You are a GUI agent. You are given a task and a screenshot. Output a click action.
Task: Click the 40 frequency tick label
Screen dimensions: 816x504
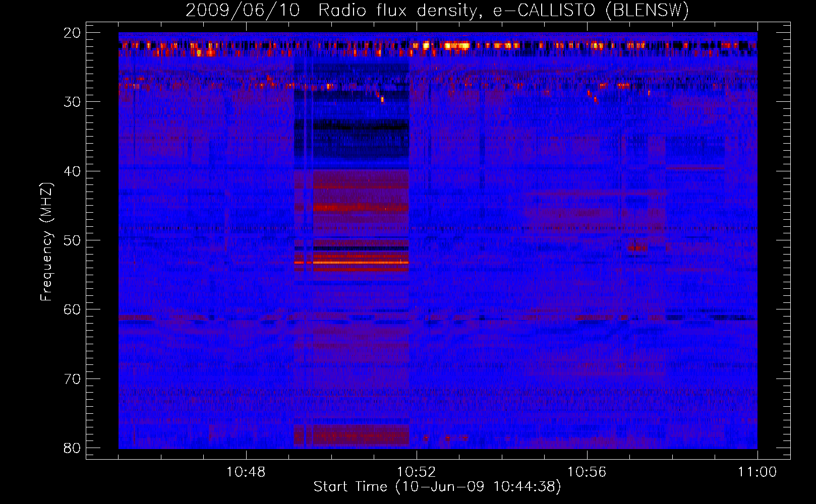point(73,171)
